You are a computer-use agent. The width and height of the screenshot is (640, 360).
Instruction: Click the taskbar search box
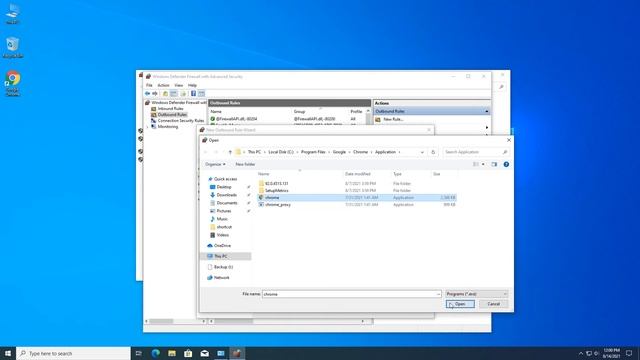[x=73, y=353]
